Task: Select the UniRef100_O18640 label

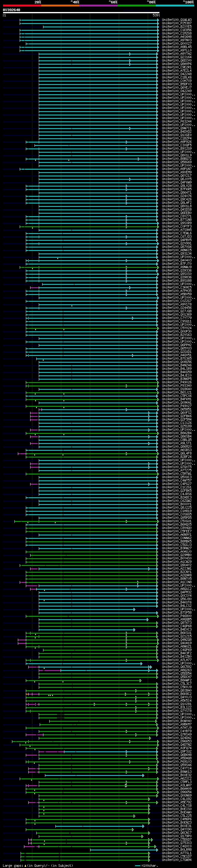Action: pos(177,389)
